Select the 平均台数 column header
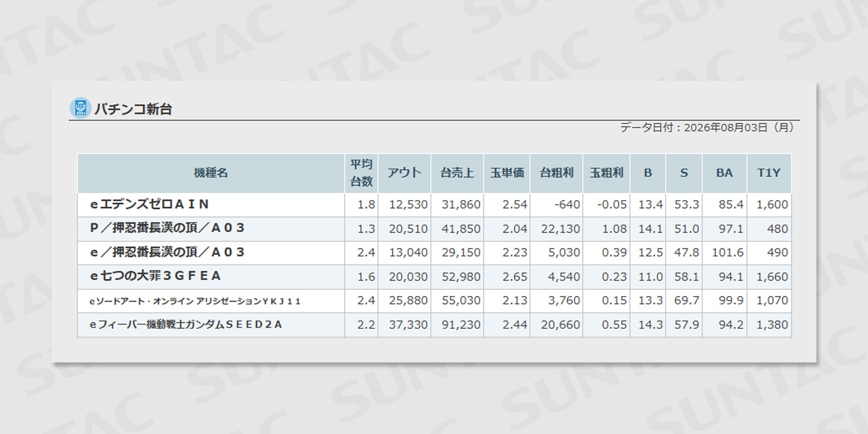The height and width of the screenshot is (434, 868). click(x=361, y=173)
